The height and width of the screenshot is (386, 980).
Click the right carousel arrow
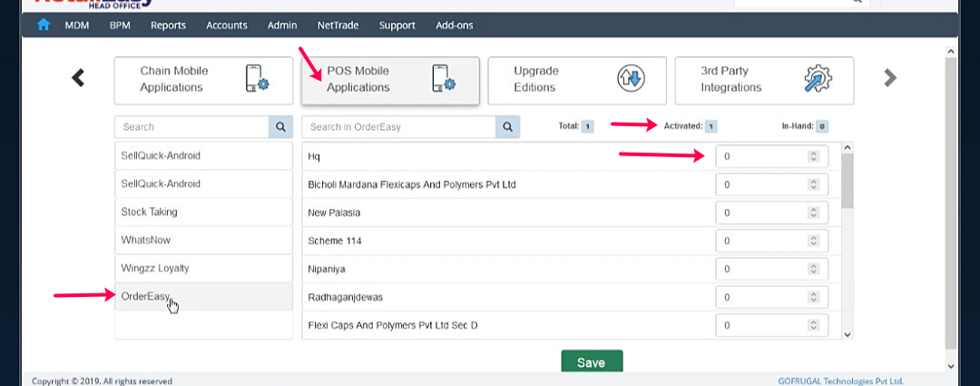pyautogui.click(x=890, y=78)
